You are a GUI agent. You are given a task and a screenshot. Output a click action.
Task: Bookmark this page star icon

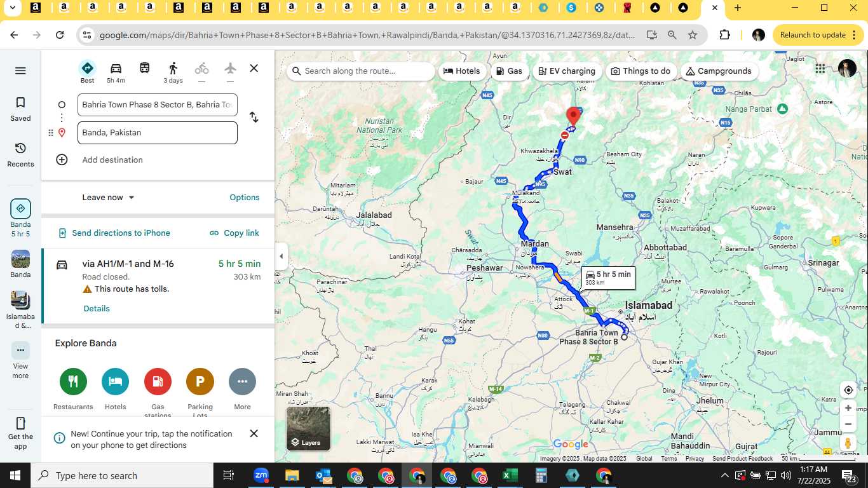tap(693, 35)
